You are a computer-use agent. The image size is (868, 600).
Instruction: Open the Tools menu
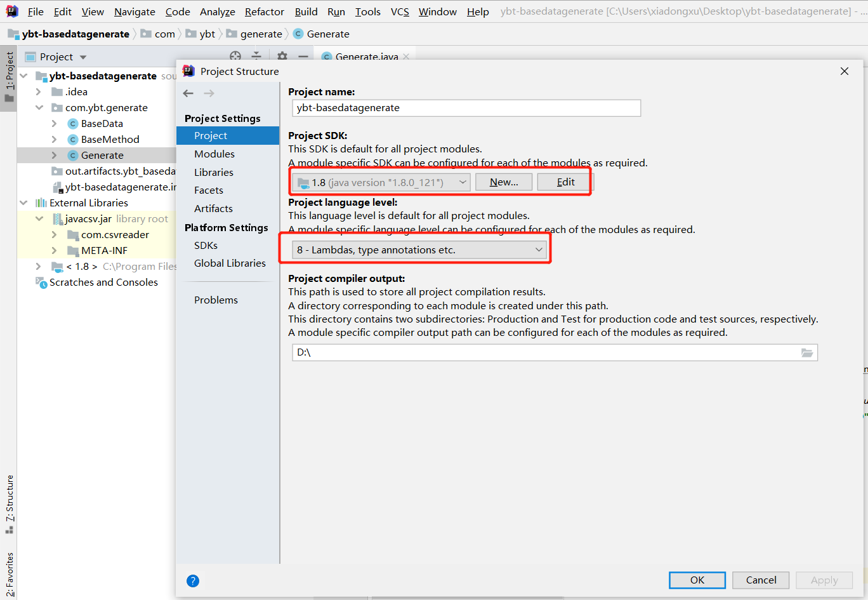coord(368,11)
